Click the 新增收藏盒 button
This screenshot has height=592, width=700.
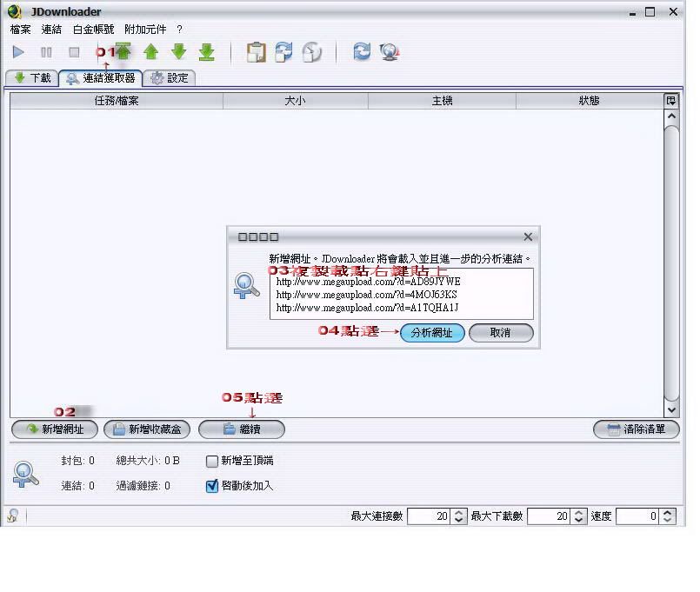coord(147,429)
